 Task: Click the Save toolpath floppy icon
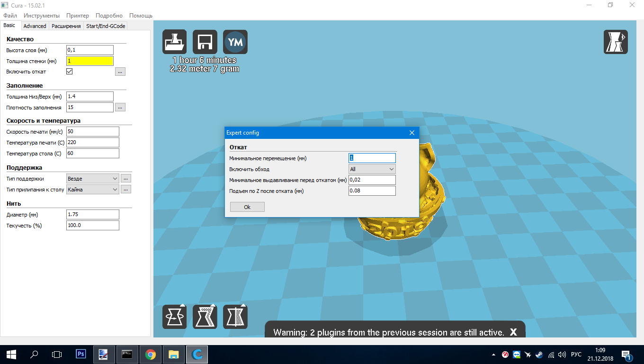205,42
